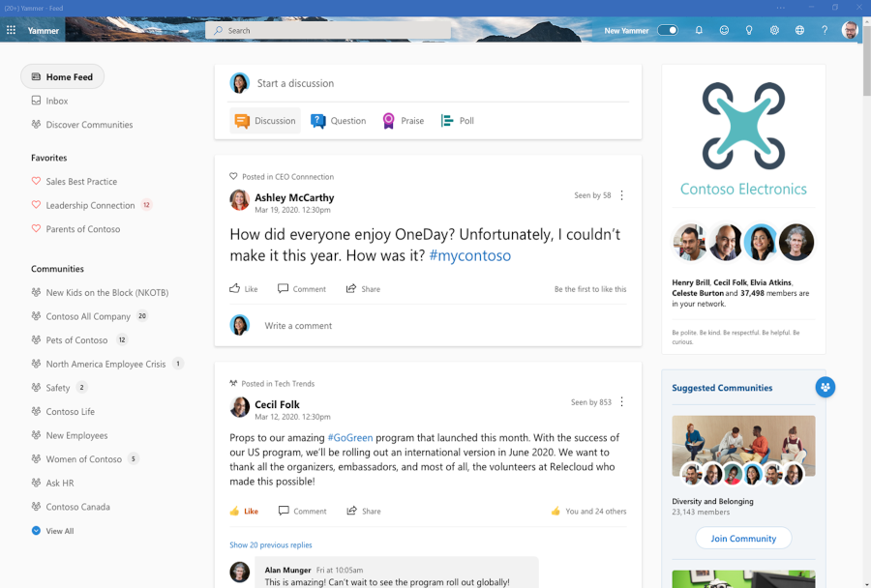871x588 pixels.
Task: Click Diversity and Belonging community image
Action: point(743,446)
